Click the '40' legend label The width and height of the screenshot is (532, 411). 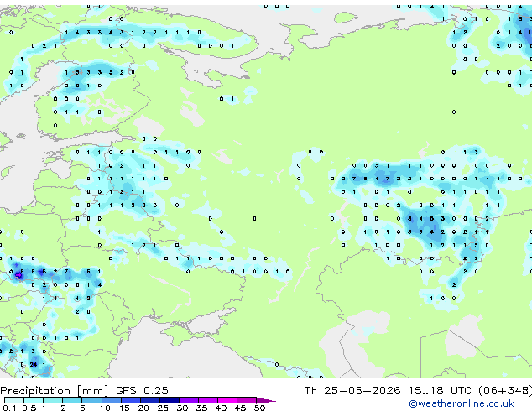[x=221, y=408]
